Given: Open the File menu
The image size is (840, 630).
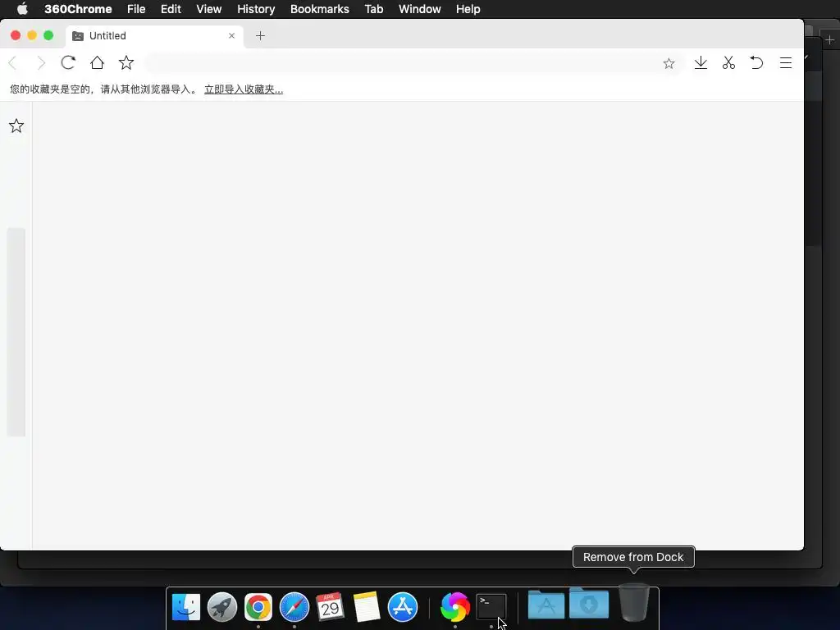Looking at the screenshot, I should pos(136,9).
